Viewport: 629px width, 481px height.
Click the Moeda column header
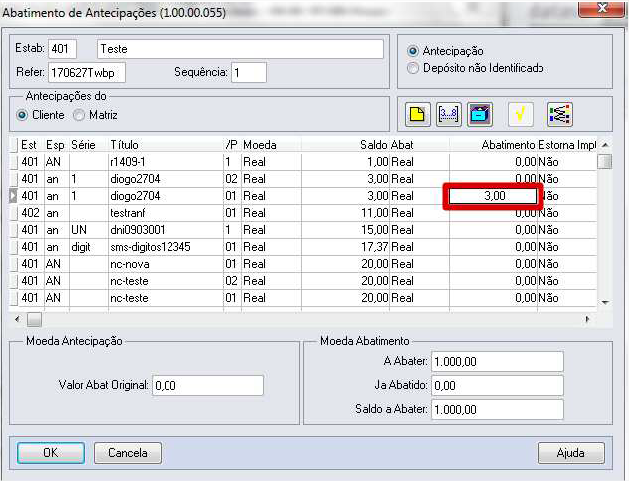pyautogui.click(x=271, y=145)
